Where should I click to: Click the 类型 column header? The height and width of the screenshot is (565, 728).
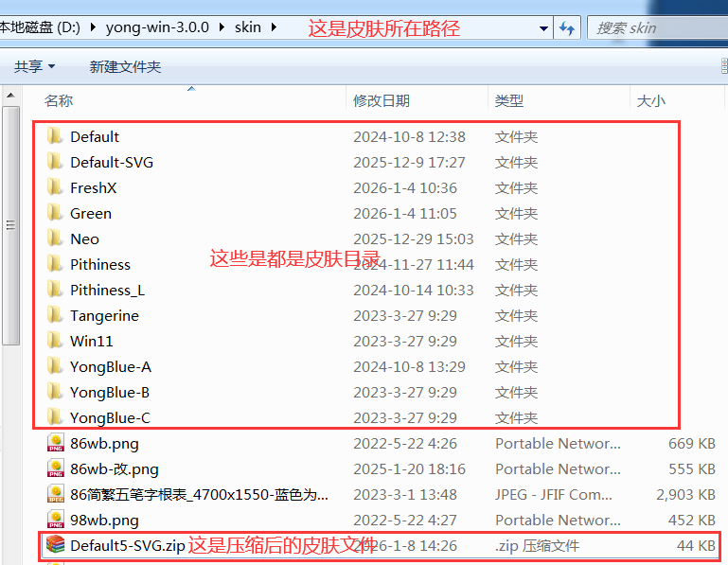[x=509, y=100]
